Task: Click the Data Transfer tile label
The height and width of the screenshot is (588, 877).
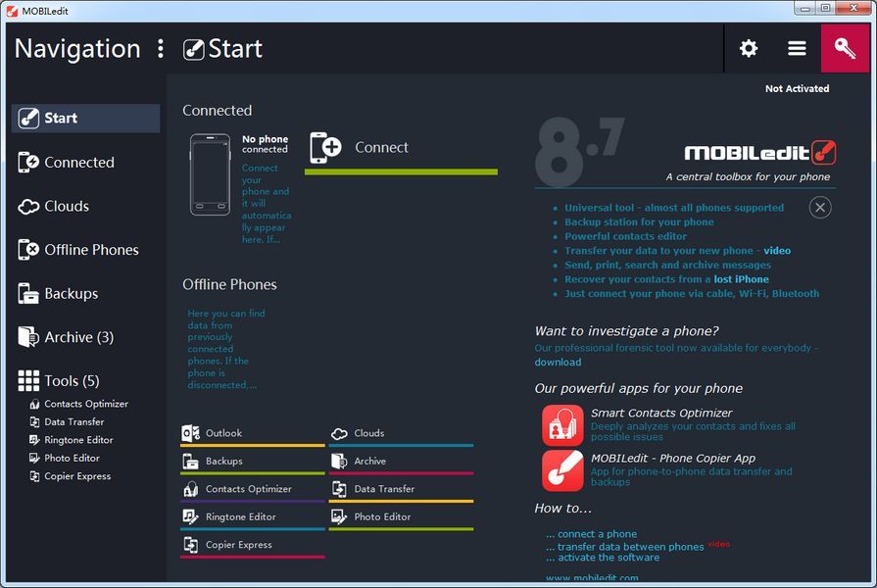Action: (x=384, y=489)
